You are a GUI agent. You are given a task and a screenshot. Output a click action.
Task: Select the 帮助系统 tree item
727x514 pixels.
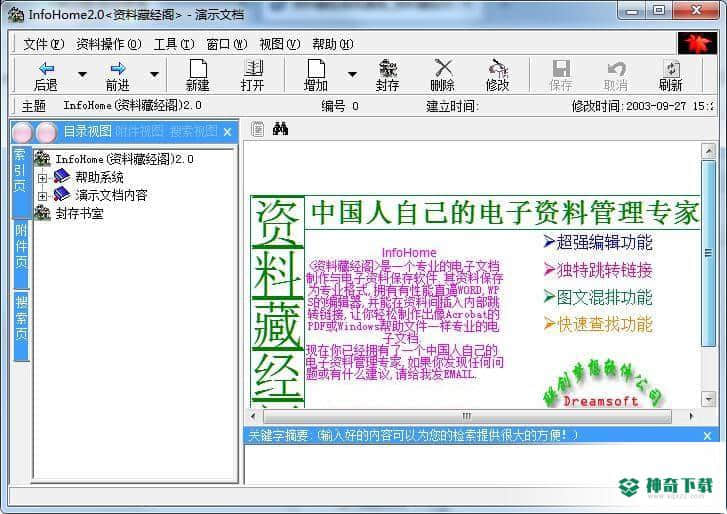100,177
